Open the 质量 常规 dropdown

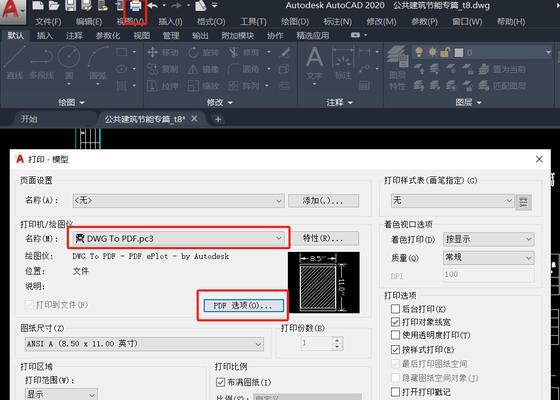[x=489, y=258]
